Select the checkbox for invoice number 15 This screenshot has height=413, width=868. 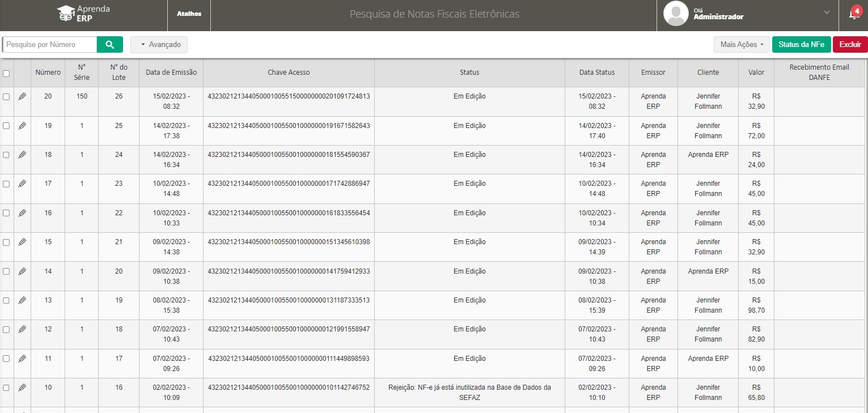6,242
